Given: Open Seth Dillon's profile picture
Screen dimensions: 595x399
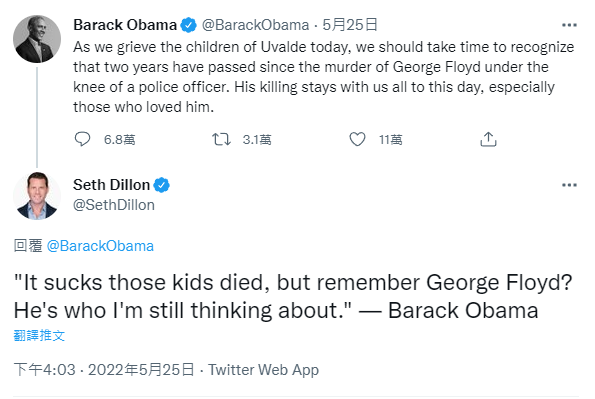Looking at the screenshot, I should click(37, 196).
